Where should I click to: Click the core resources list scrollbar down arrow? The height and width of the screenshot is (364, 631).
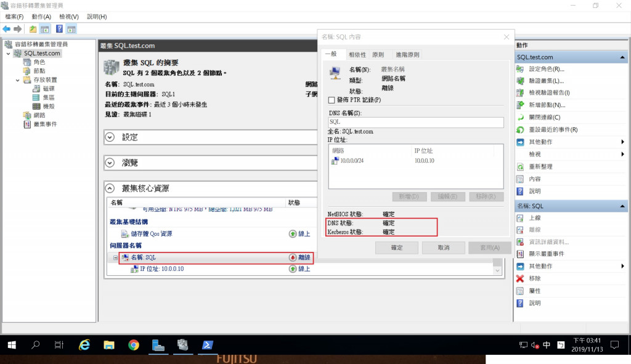point(497,270)
